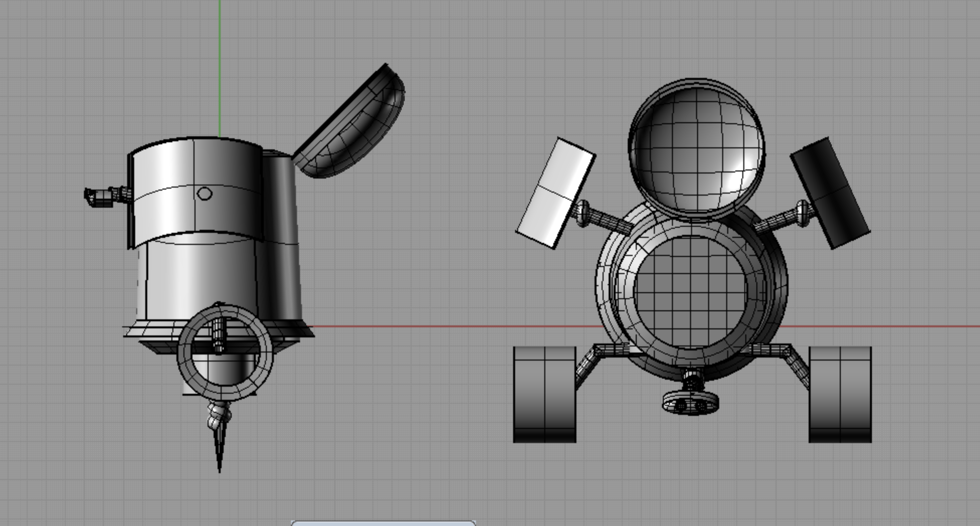980x526 pixels.
Task: Click the left arm ball joint near white panel
Action: pos(582,213)
